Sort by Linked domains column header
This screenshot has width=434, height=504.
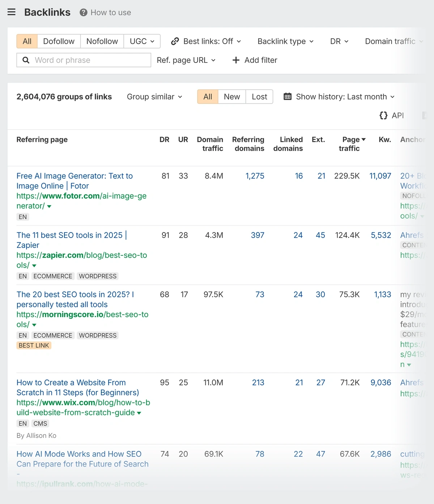coord(288,144)
